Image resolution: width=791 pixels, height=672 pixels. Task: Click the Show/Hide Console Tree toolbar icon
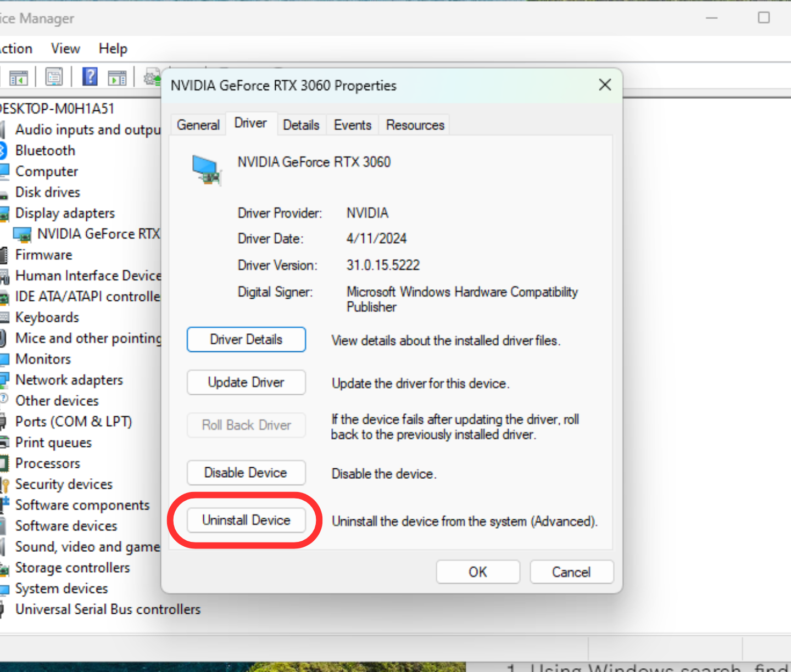pos(18,77)
